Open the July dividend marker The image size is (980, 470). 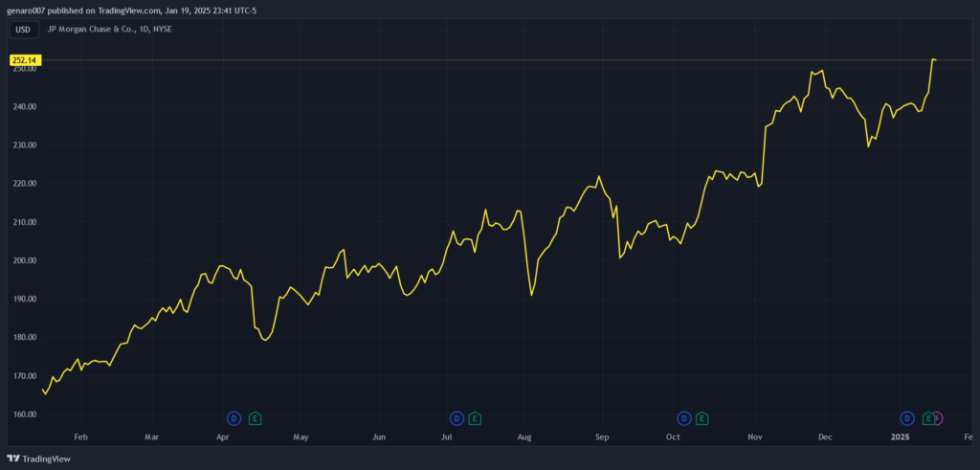coord(457,418)
